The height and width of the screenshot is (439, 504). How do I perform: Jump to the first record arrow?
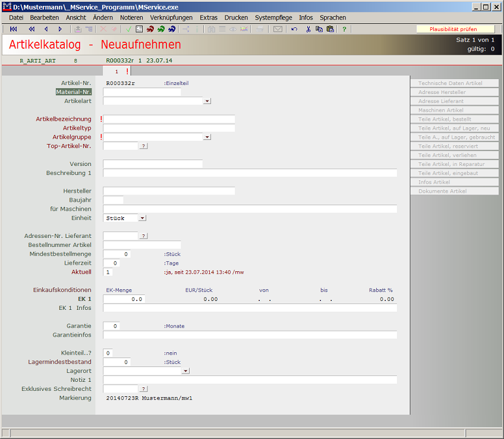[x=14, y=29]
